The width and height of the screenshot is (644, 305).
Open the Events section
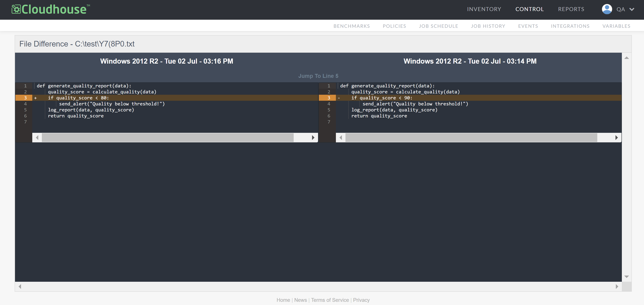coord(528,26)
